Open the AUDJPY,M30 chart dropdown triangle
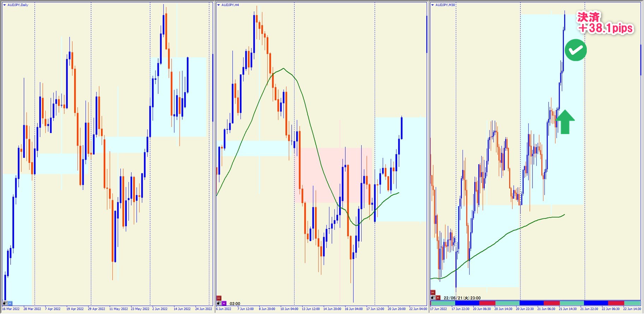This screenshot has width=644, height=314. 433,5
